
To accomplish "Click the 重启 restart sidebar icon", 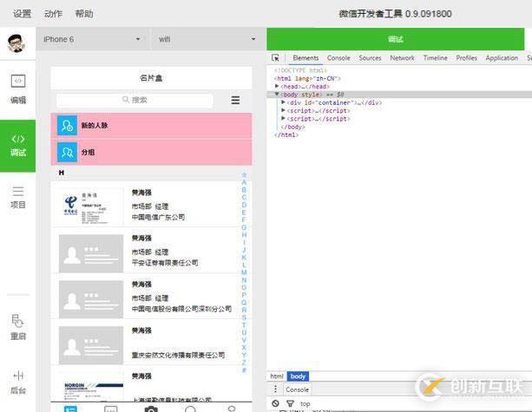I will (18, 327).
